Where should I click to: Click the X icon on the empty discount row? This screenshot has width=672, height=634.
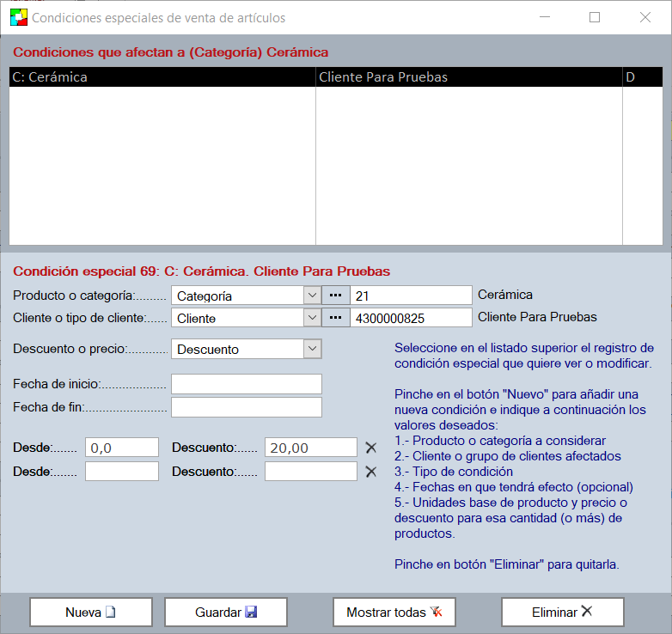(371, 472)
